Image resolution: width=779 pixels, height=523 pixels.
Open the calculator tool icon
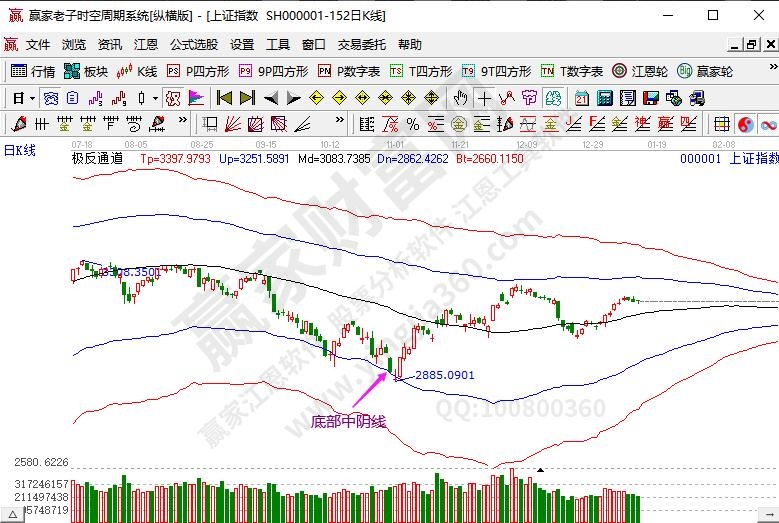tap(604, 98)
